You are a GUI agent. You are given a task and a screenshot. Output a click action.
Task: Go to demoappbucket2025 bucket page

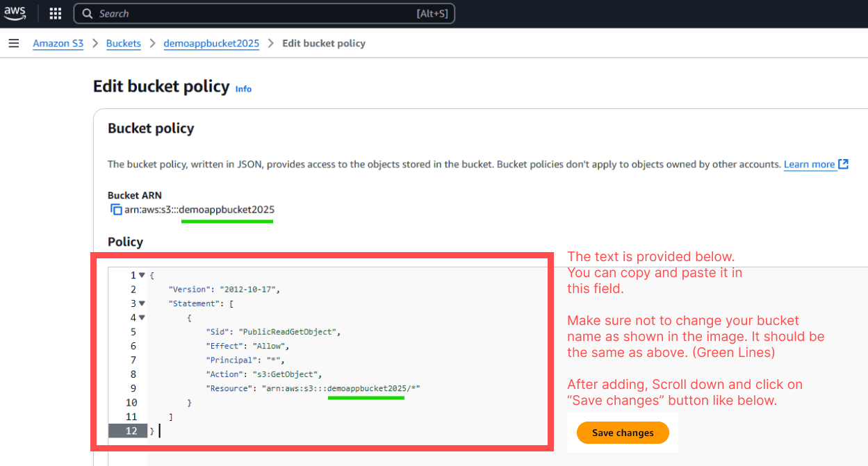pyautogui.click(x=211, y=43)
